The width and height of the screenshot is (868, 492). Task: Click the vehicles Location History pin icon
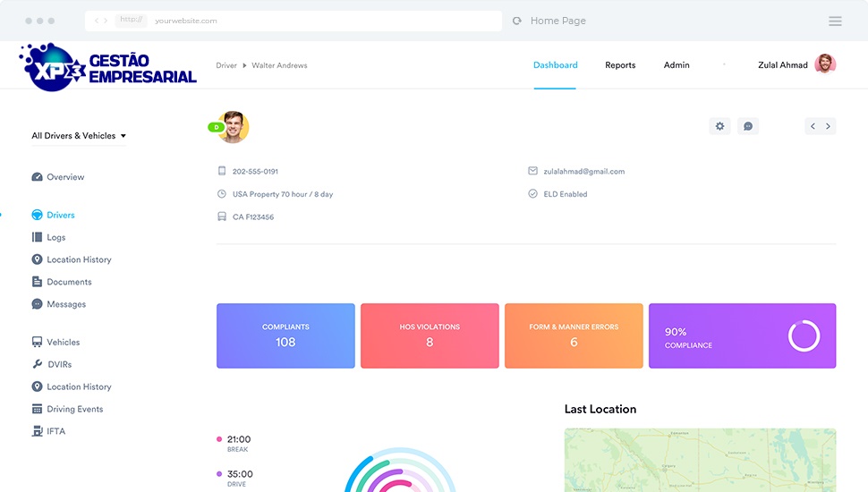point(37,386)
